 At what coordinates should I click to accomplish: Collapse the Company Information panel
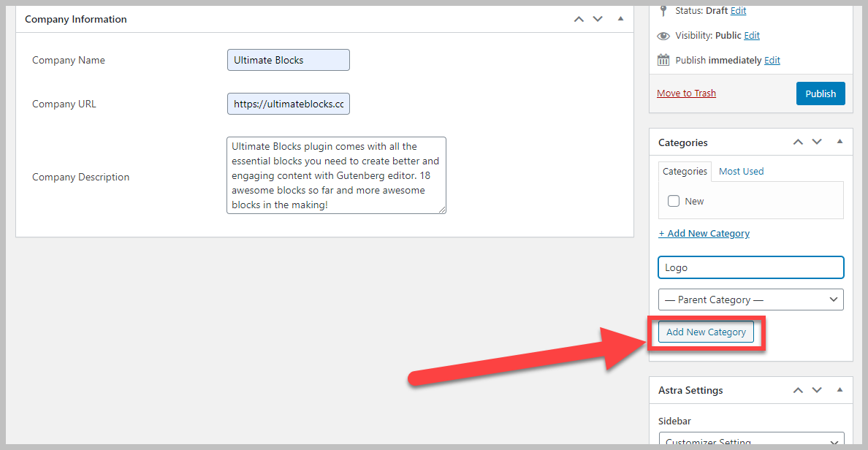(x=620, y=19)
